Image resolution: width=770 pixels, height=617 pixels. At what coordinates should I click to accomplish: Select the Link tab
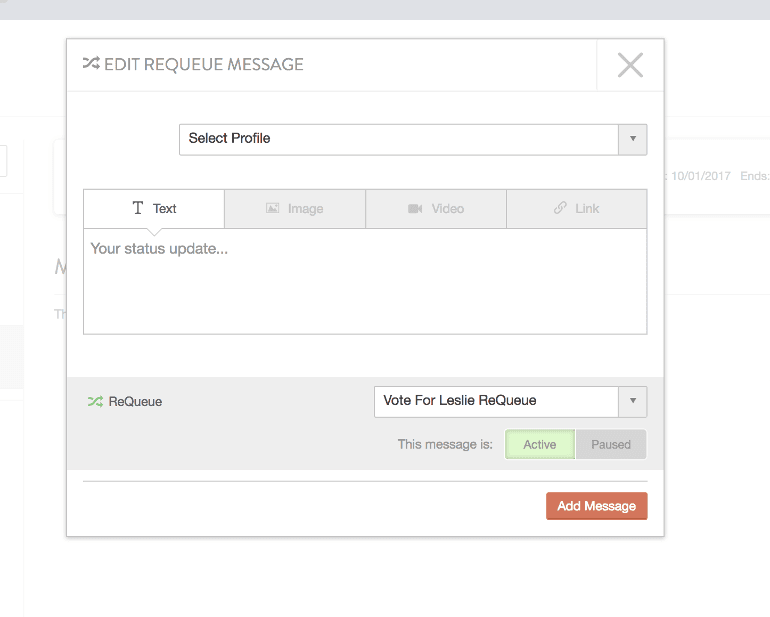[x=577, y=209]
